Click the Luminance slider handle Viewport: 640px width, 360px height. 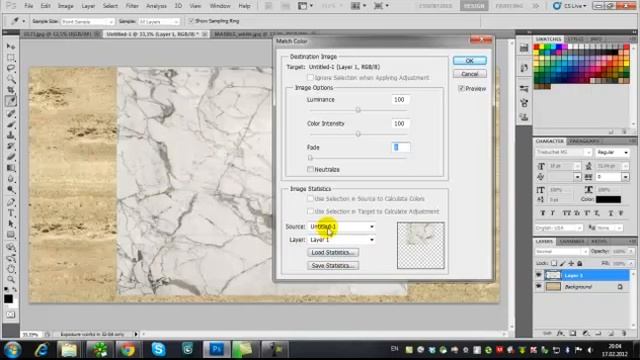click(x=358, y=110)
